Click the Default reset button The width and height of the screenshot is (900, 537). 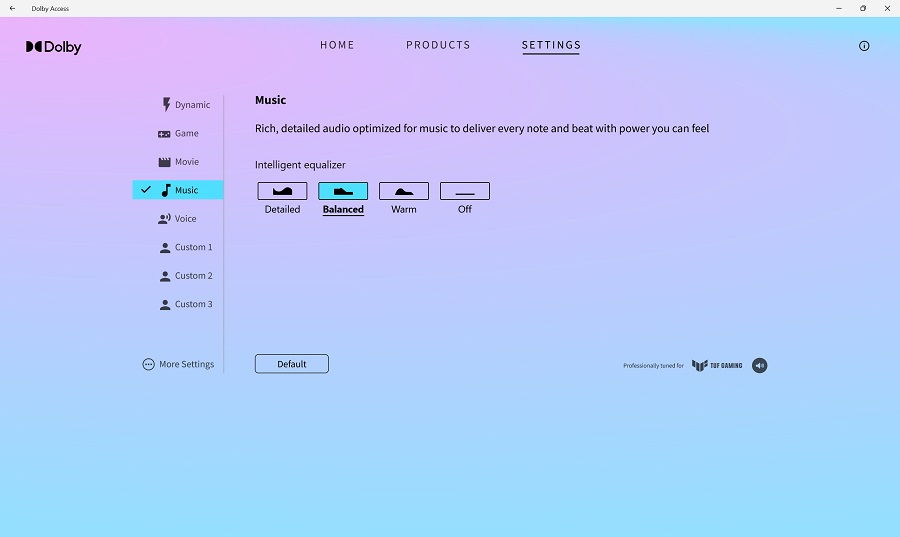click(x=292, y=364)
